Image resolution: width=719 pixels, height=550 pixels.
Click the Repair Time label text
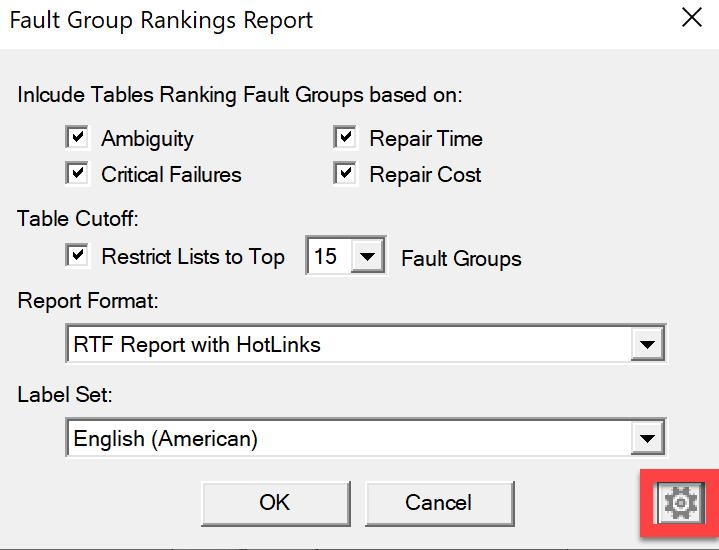[426, 139]
